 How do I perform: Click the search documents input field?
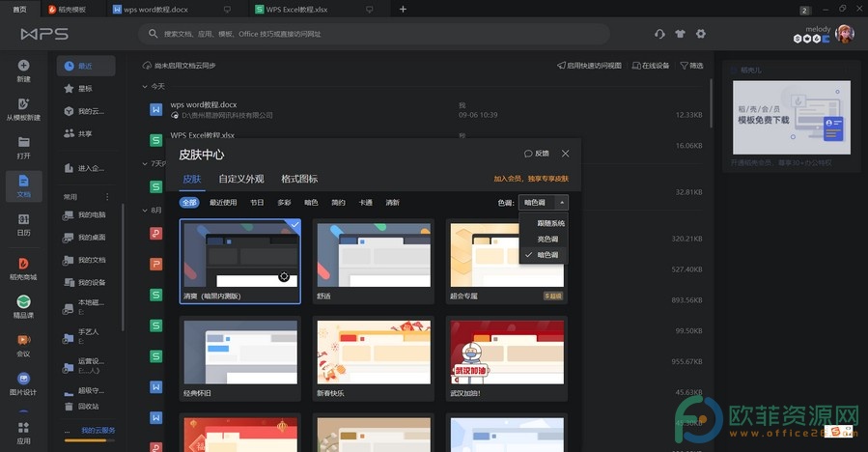point(375,34)
